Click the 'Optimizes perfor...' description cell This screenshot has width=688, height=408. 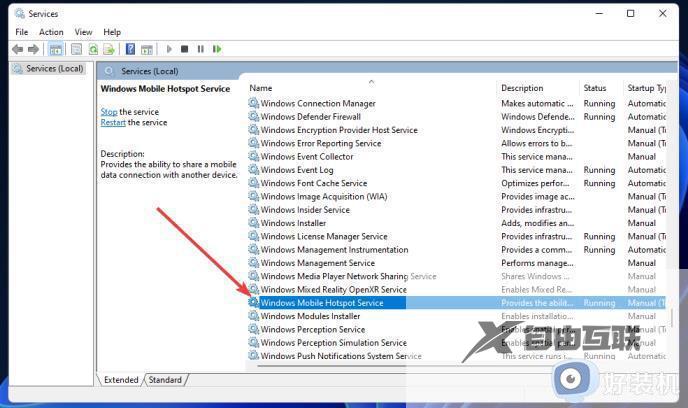[535, 183]
